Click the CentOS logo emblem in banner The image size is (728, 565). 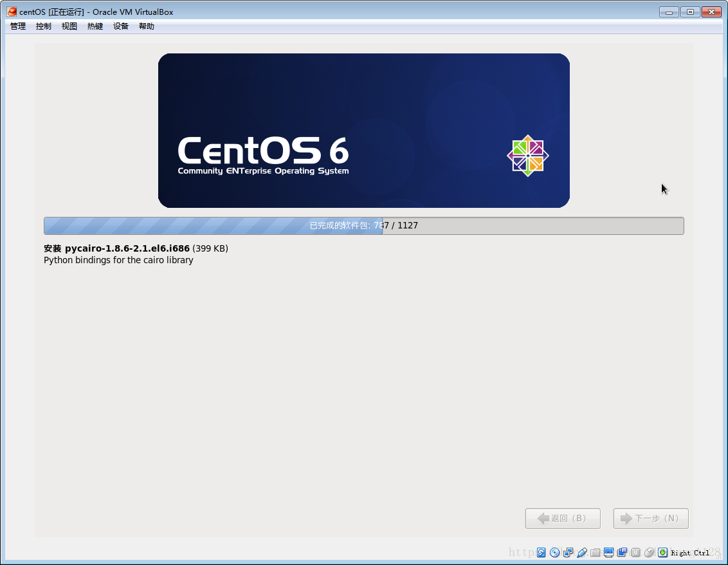528,156
